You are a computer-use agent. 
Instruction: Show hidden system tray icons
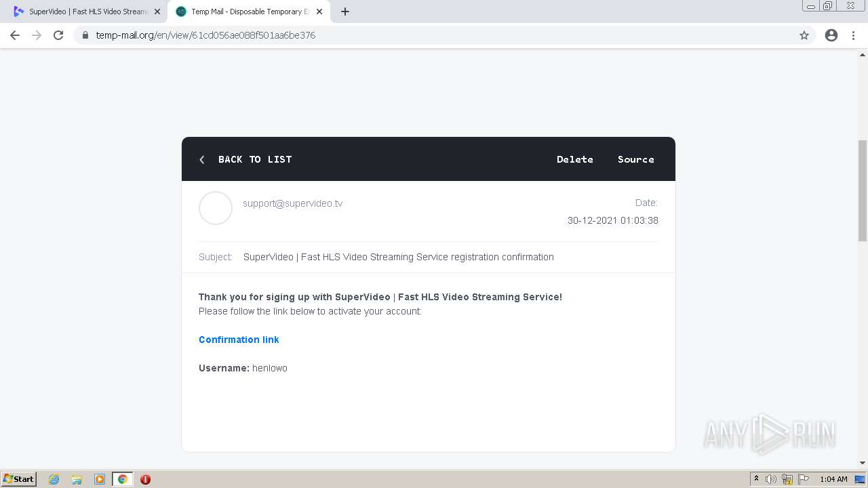pyautogui.click(x=756, y=479)
